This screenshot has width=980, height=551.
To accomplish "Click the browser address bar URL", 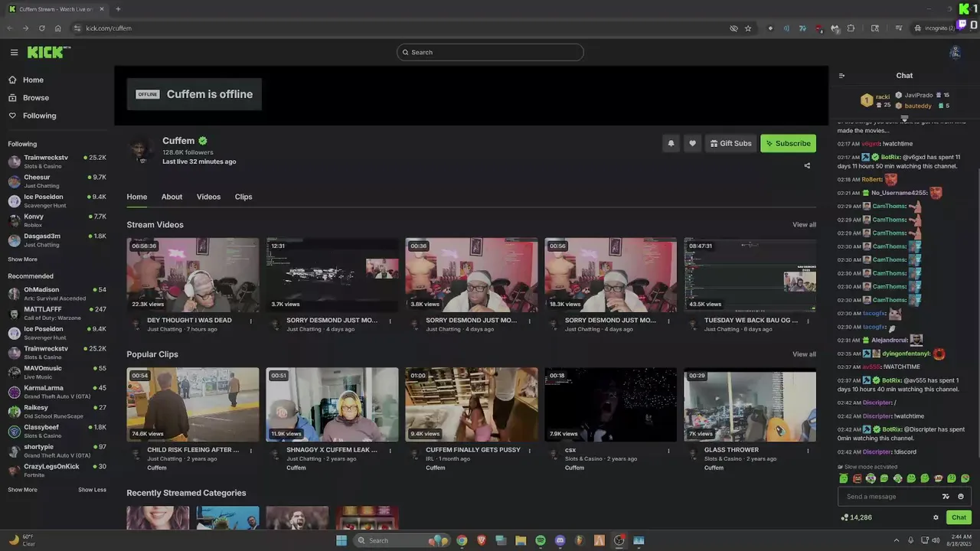I will coord(109,28).
